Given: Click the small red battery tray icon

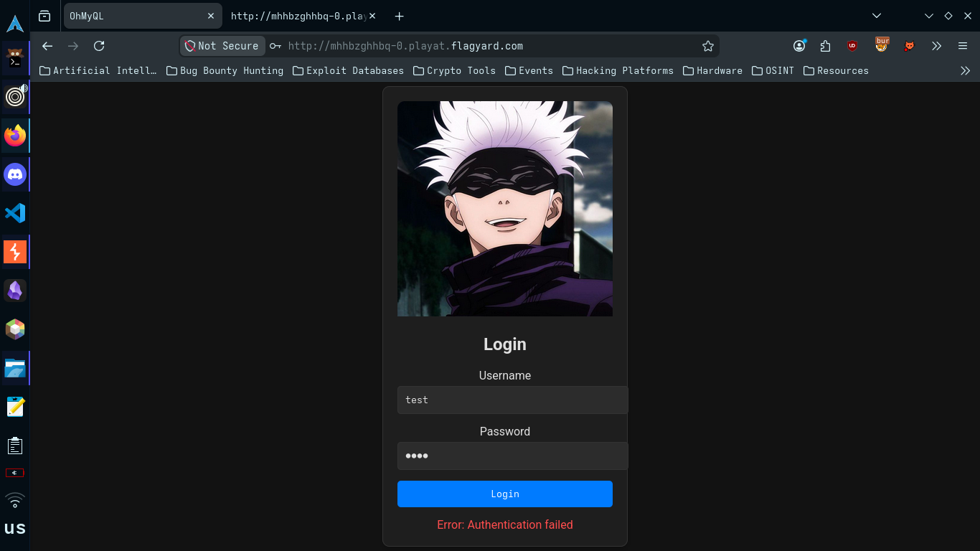Looking at the screenshot, I should pyautogui.click(x=15, y=473).
